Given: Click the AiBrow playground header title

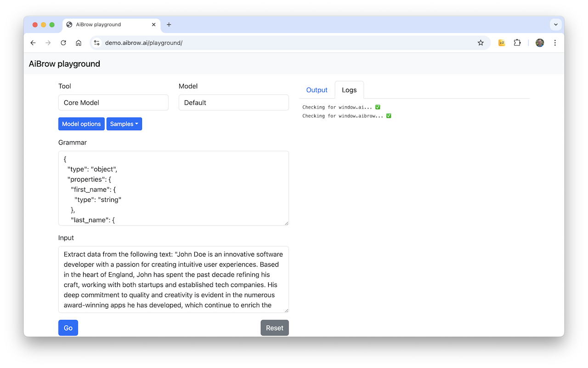Looking at the screenshot, I should click(64, 64).
